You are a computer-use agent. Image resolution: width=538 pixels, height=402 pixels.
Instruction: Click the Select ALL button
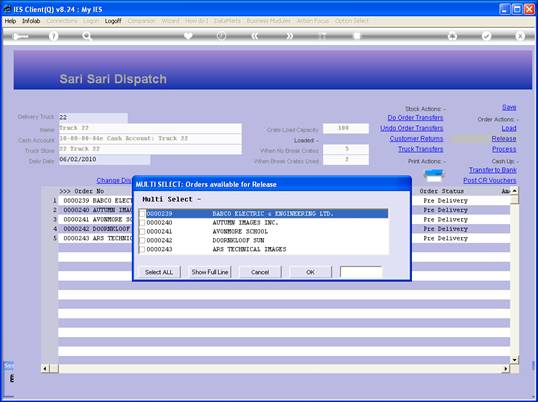159,272
